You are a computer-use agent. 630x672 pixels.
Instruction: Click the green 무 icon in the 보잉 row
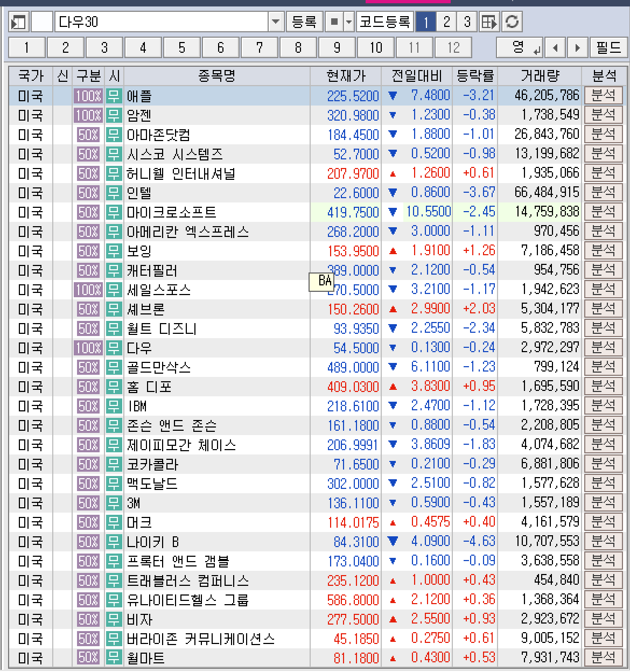[x=114, y=251]
